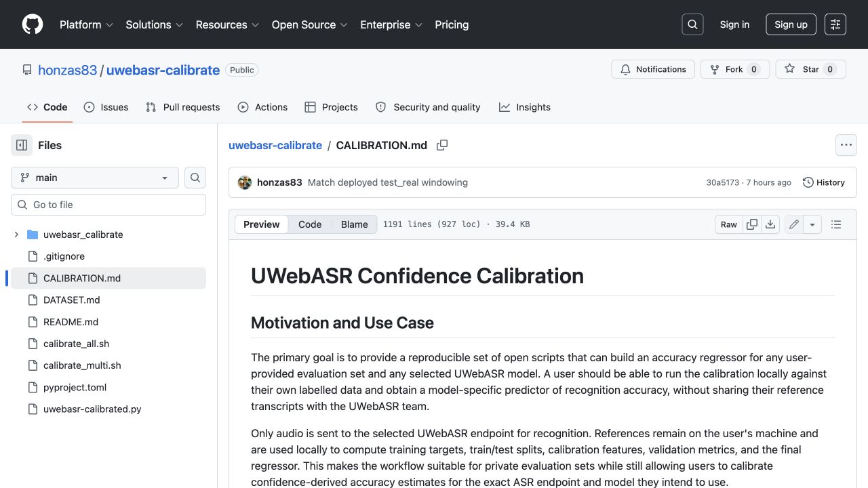Image resolution: width=868 pixels, height=488 pixels.
Task: Open uwebasr-calibrate repository title link
Action: coord(163,70)
